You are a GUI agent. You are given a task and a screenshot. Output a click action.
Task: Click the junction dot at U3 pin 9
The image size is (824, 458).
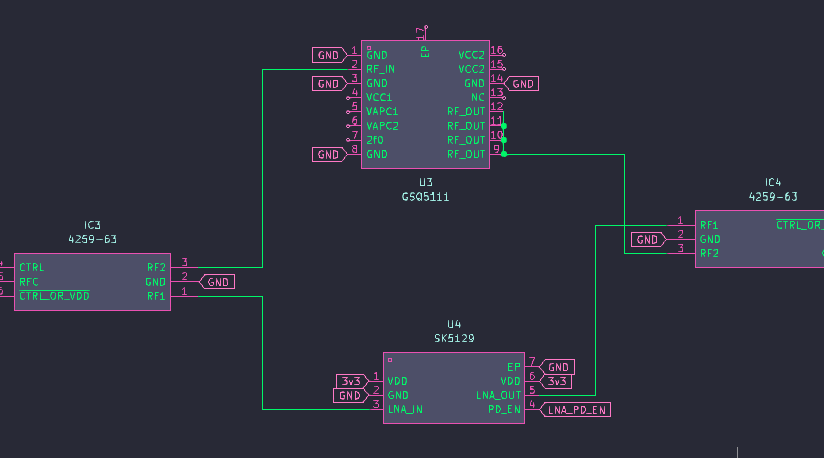coord(504,155)
